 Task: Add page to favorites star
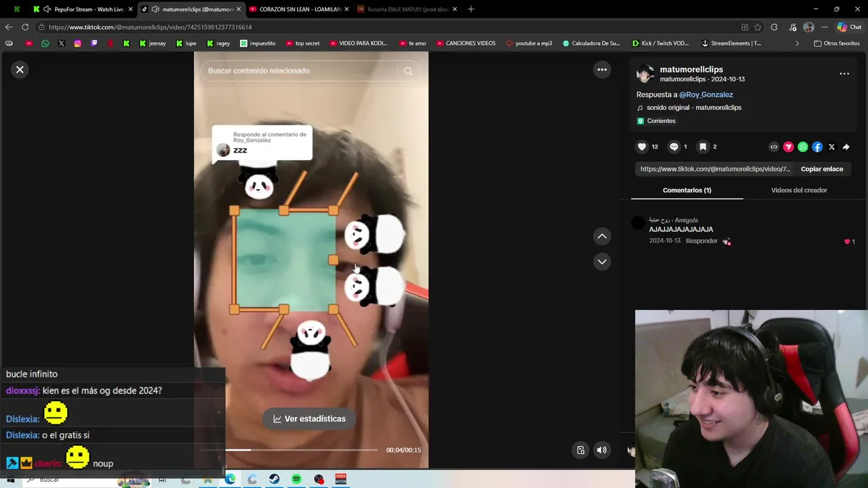point(757,27)
